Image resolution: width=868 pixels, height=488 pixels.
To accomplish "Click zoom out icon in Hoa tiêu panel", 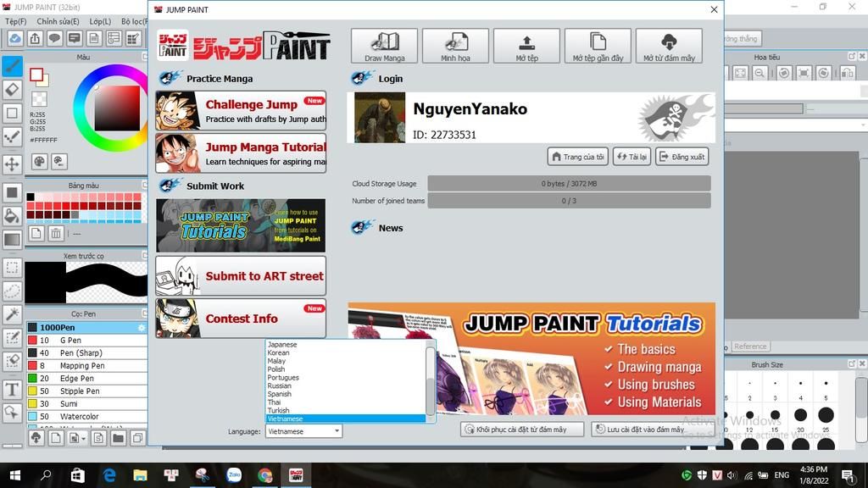I will tap(760, 73).
